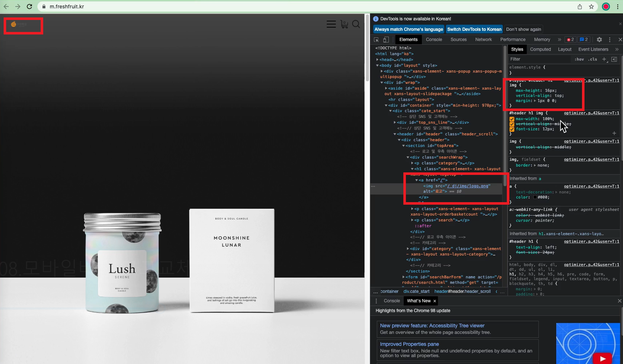Expand the div id="top_sns_line" node

[395, 122]
